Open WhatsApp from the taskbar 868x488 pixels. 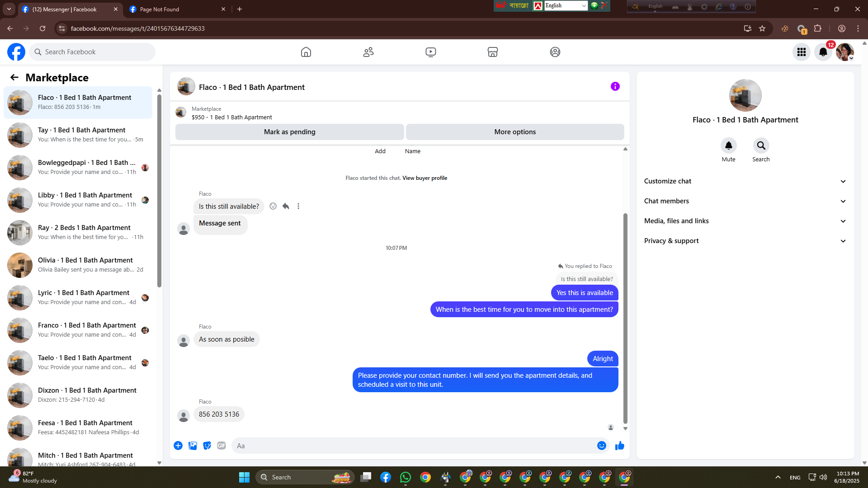(406, 477)
